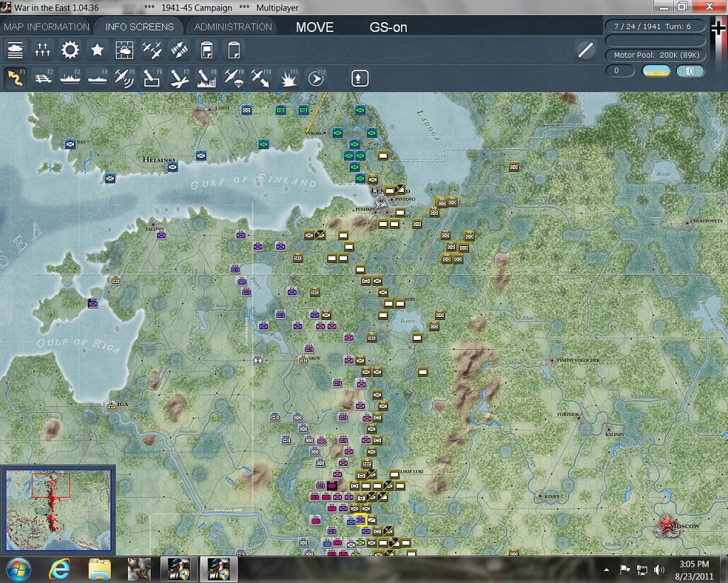Open the blank clipboard log icon
Image resolution: width=728 pixels, height=583 pixels.
[234, 50]
